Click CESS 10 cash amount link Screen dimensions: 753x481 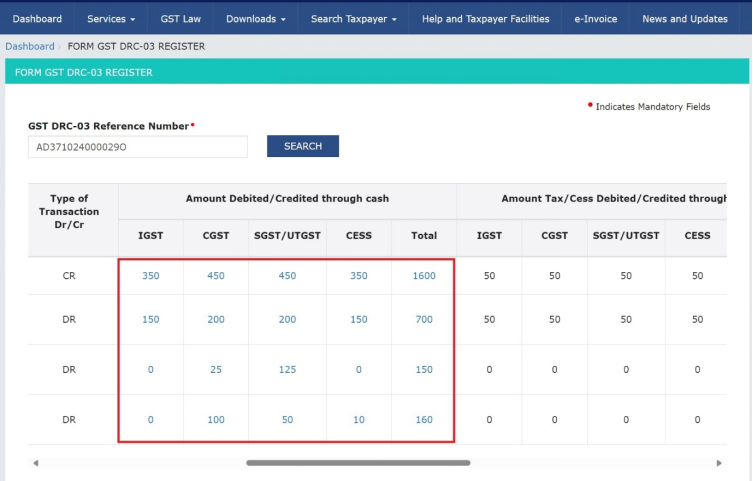click(359, 420)
